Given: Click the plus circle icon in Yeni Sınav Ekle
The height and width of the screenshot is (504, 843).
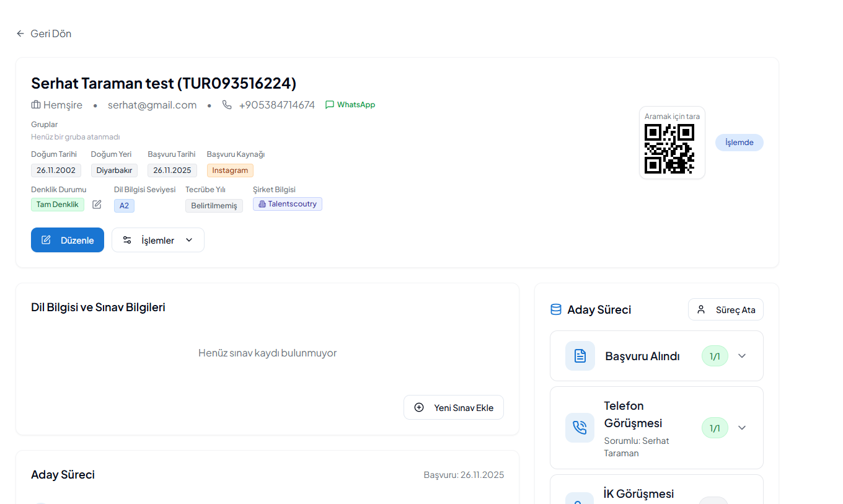Looking at the screenshot, I should tap(419, 407).
